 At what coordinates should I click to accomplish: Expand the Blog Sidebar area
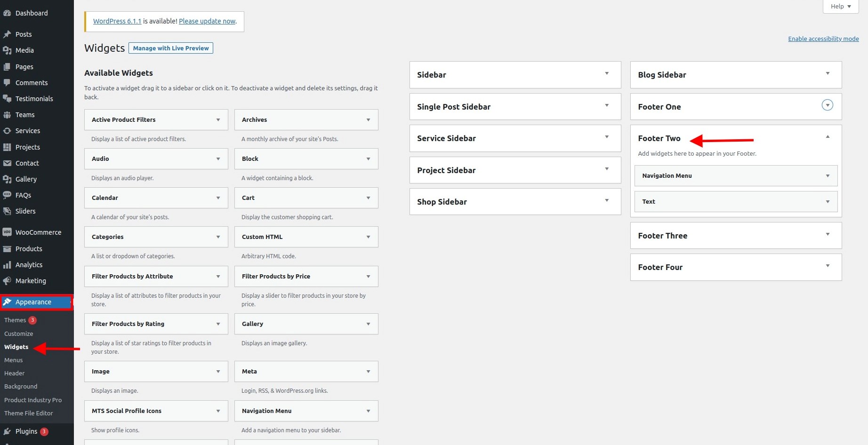[828, 73]
